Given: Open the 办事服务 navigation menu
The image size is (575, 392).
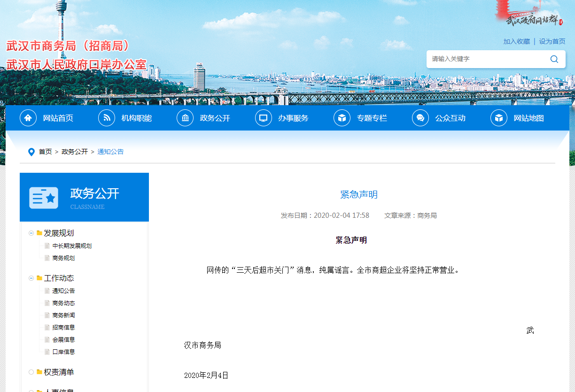Looking at the screenshot, I should tap(293, 118).
